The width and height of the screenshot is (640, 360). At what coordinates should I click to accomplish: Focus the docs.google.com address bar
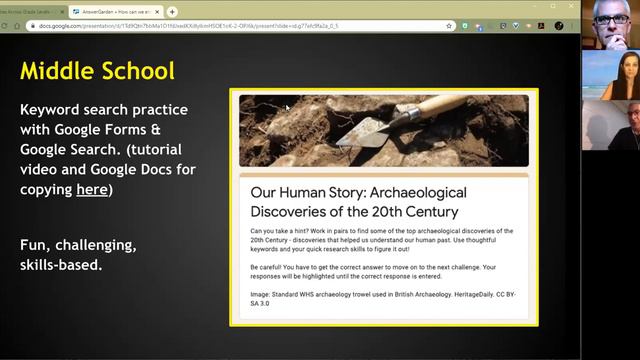tap(241, 26)
